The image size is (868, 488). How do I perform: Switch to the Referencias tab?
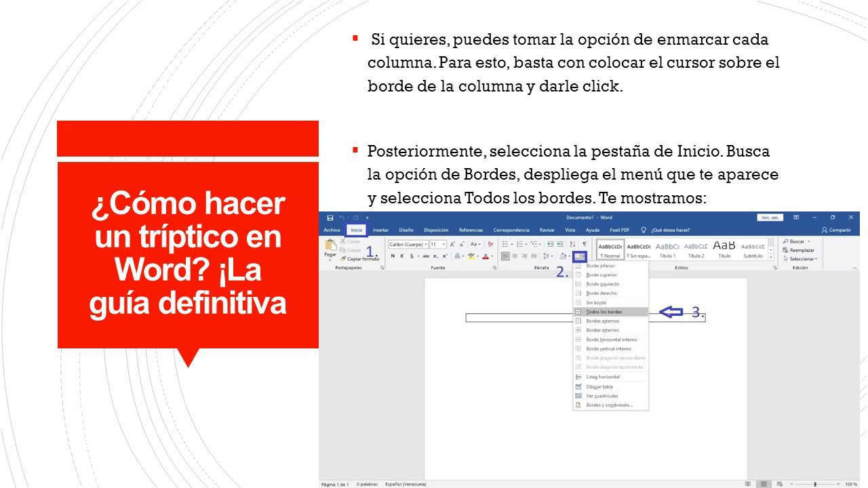471,230
